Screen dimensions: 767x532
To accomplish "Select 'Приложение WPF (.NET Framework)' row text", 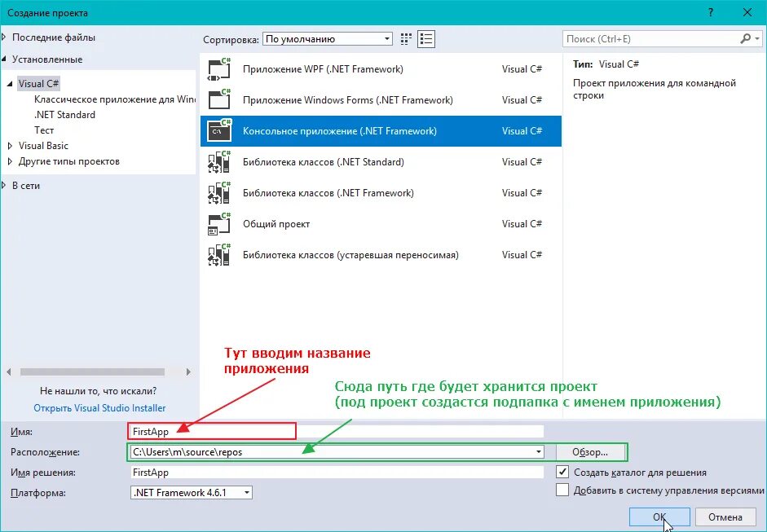I will (x=323, y=69).
